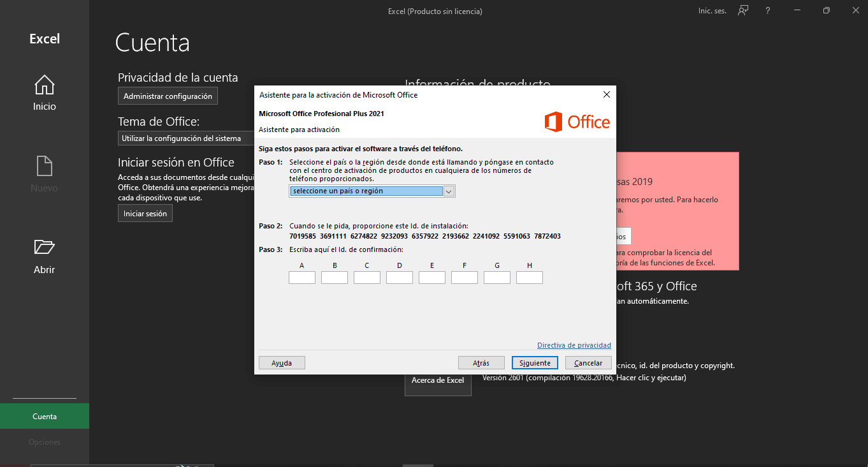Screen dimensions: 868x467
Task: Click the Iniciar sesión button
Action: (x=145, y=214)
